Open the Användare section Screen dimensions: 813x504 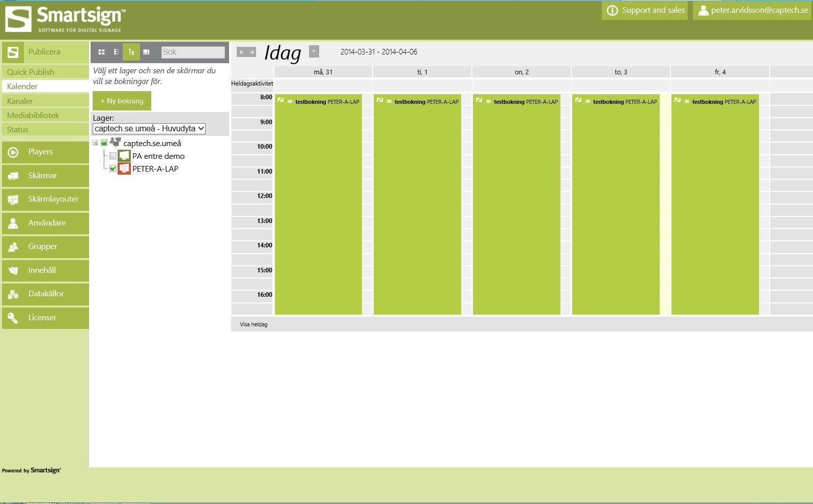pos(45,223)
